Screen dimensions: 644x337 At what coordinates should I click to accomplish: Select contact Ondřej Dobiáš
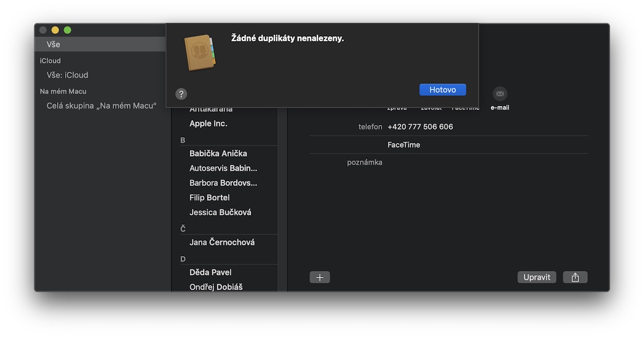click(216, 287)
